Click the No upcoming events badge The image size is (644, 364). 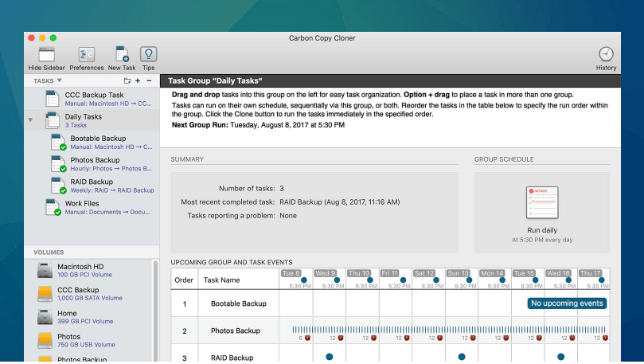pyautogui.click(x=567, y=303)
